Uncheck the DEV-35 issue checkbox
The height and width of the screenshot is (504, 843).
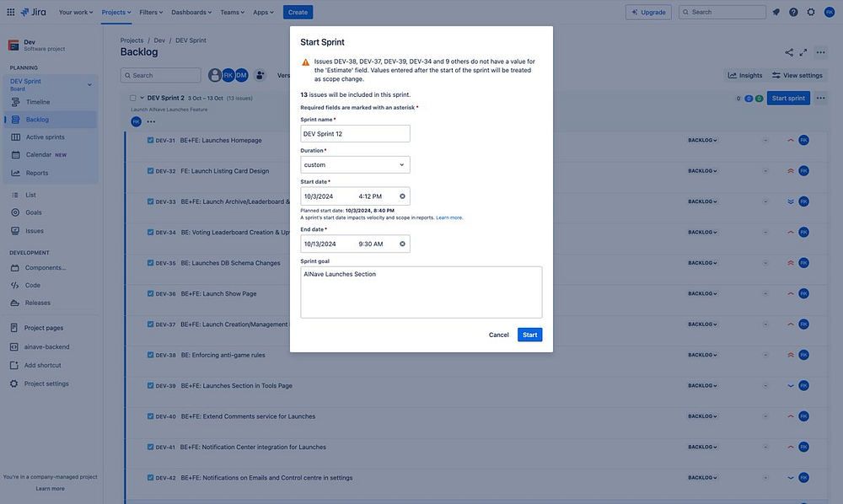pyautogui.click(x=151, y=263)
